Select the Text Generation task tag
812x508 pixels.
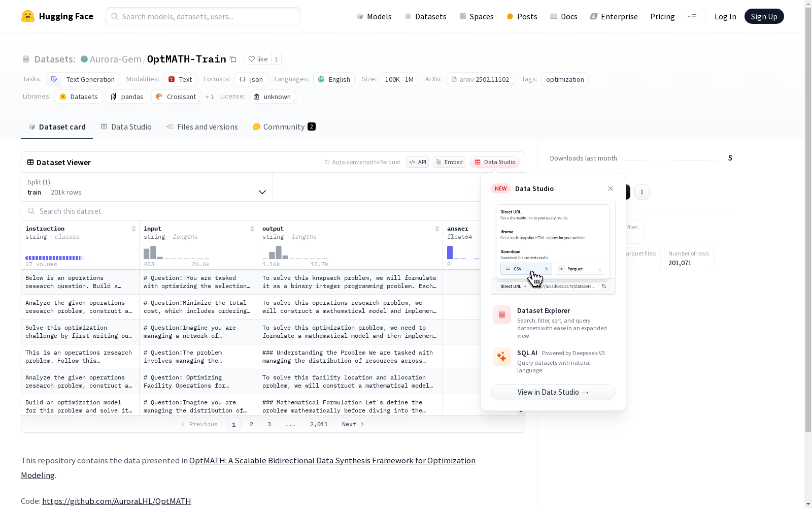tap(83, 79)
